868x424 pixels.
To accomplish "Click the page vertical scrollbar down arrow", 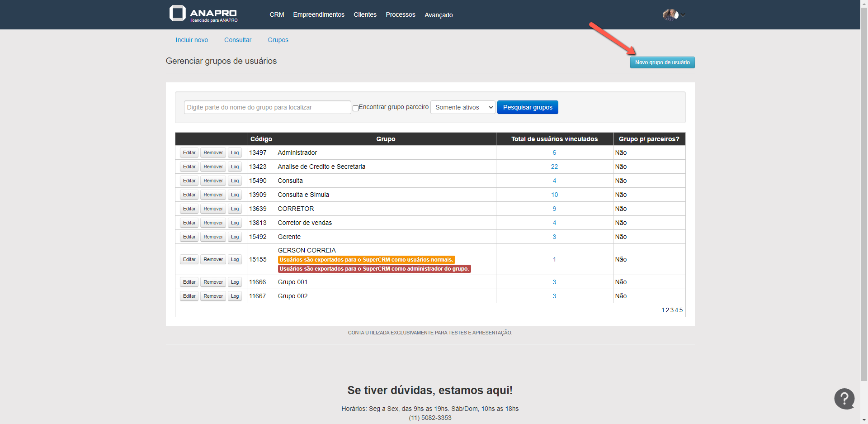I will 864,420.
